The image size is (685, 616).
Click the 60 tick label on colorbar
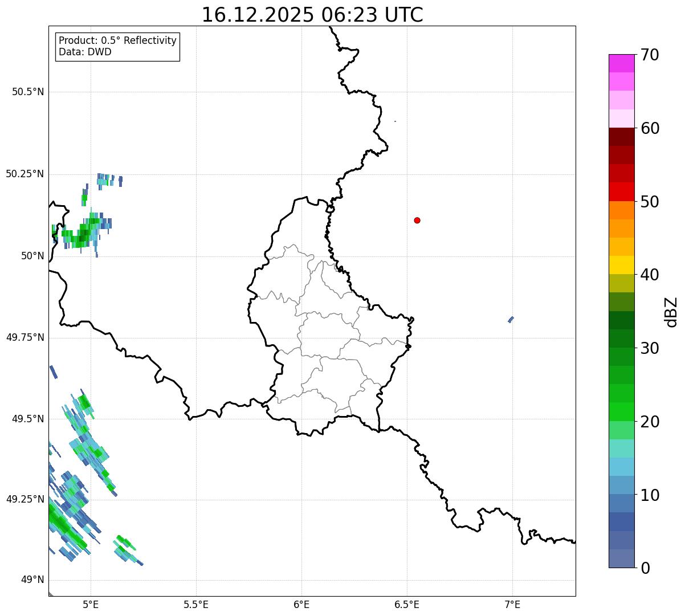coord(650,128)
